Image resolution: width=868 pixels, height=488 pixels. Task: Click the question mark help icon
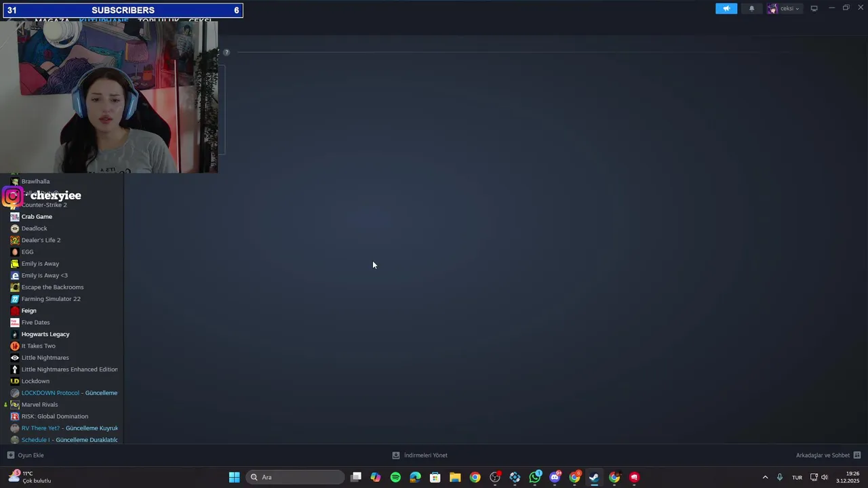pyautogui.click(x=226, y=52)
